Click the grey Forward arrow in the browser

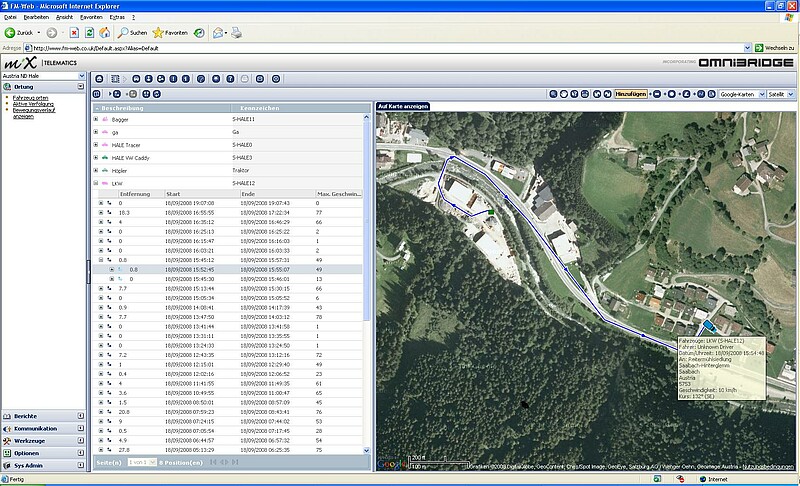[x=52, y=33]
